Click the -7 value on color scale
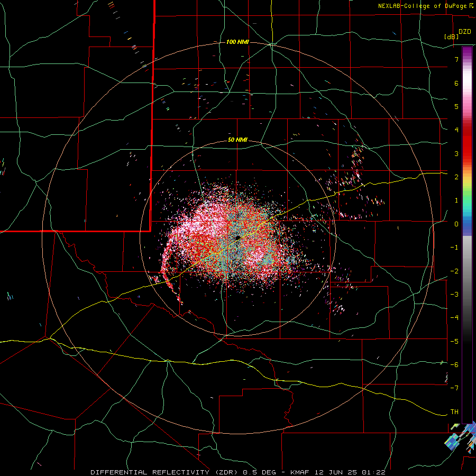Screen dimensions: 476x476 (454, 388)
